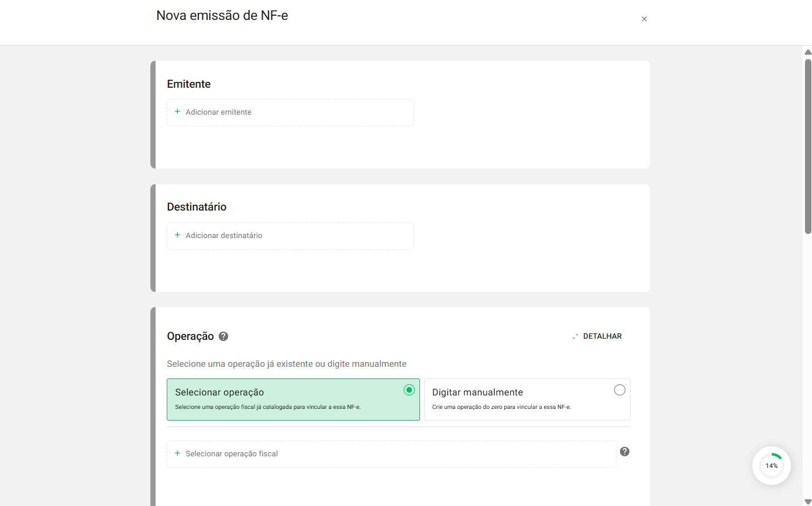Open help icon right of operação fiscal field
The width and height of the screenshot is (812, 506).
(624, 452)
